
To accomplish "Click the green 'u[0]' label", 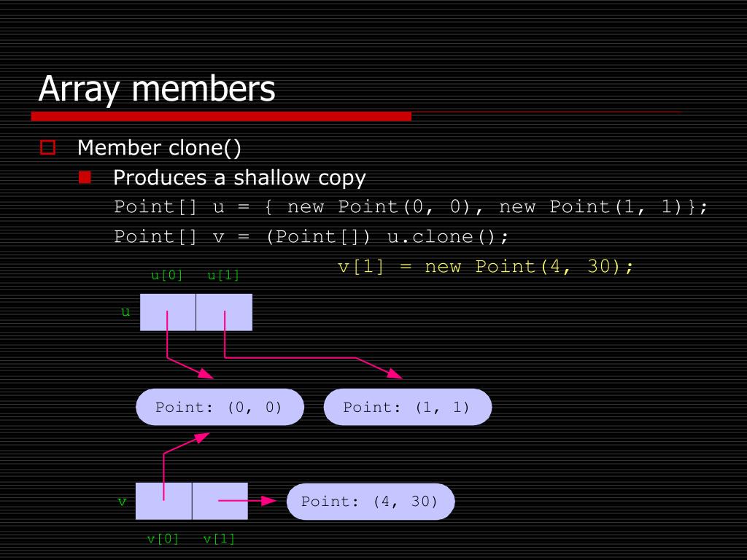I will (x=167, y=275).
